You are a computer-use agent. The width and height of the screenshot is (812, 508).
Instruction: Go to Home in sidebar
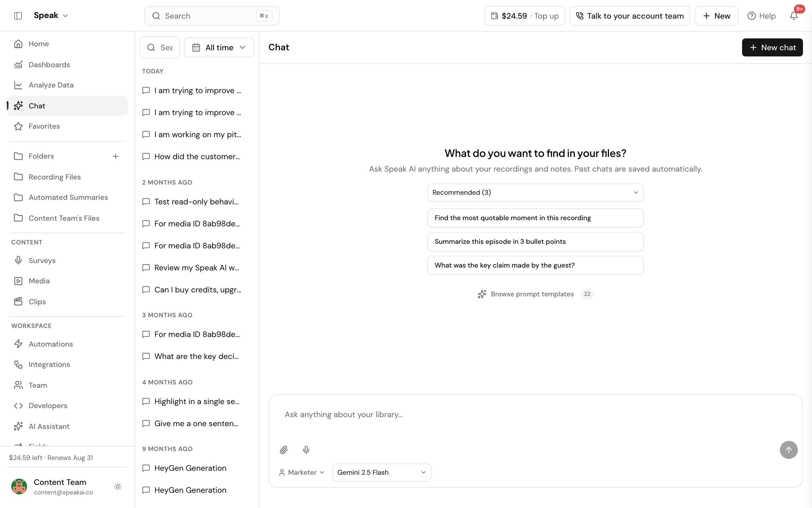tap(67, 44)
